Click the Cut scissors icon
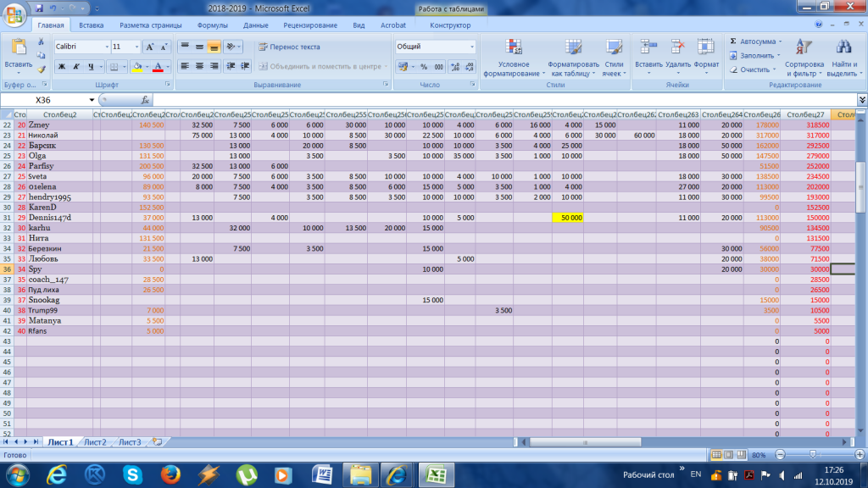 click(x=41, y=42)
